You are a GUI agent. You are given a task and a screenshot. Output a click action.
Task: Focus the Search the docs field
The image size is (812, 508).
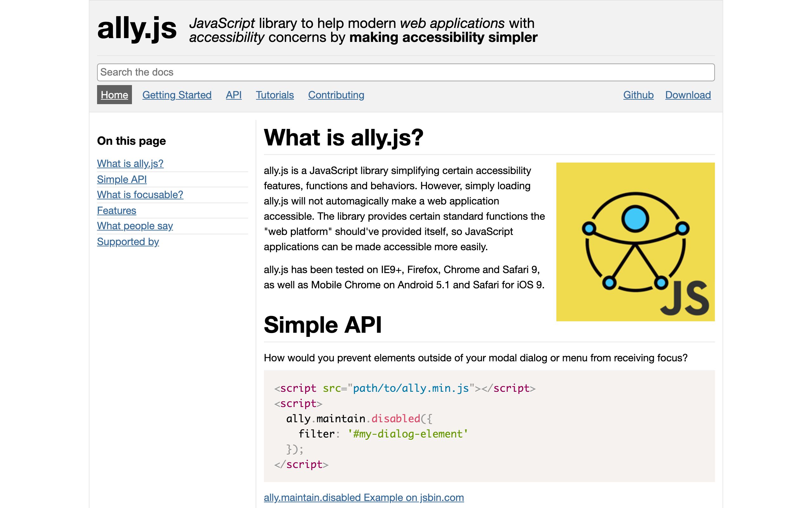point(406,72)
